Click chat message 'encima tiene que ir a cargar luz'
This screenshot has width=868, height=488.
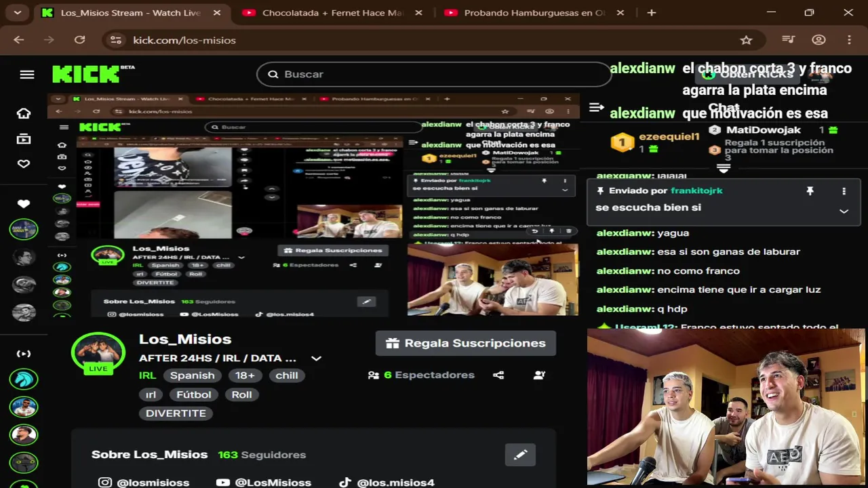coord(739,289)
